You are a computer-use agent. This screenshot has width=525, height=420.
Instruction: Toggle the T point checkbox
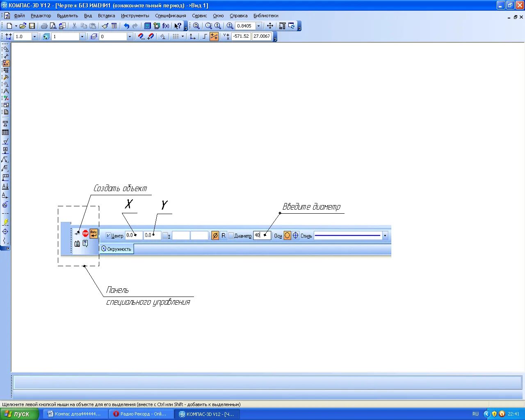(x=165, y=235)
